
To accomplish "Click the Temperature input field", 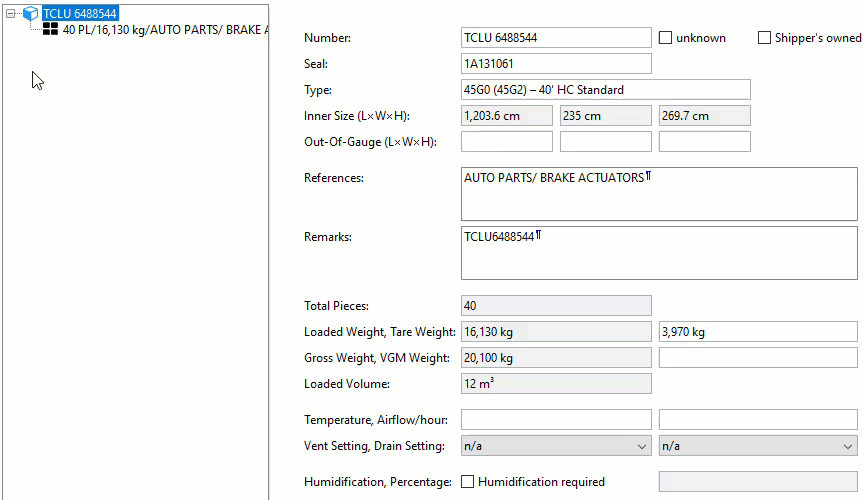I will [555, 420].
